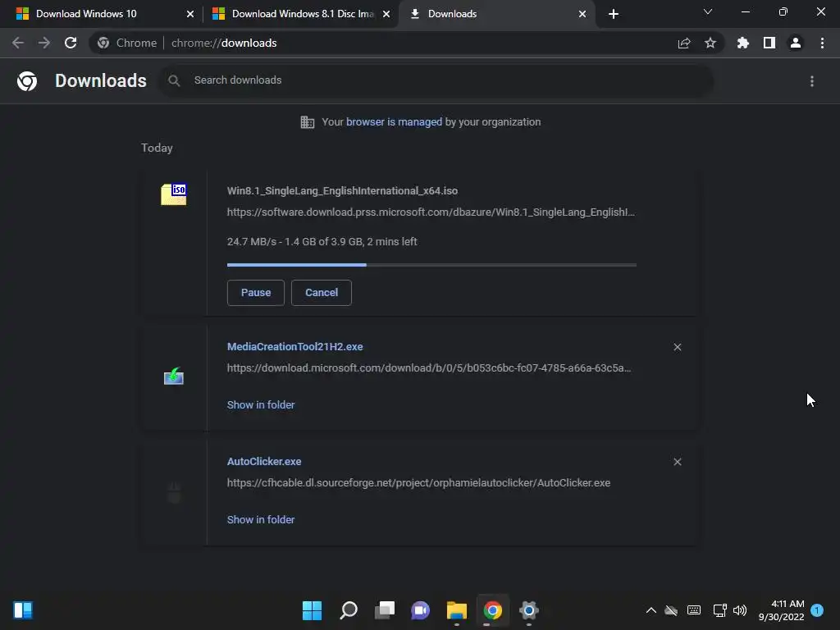Open the Windows Start menu
840x630 pixels.
(313, 610)
